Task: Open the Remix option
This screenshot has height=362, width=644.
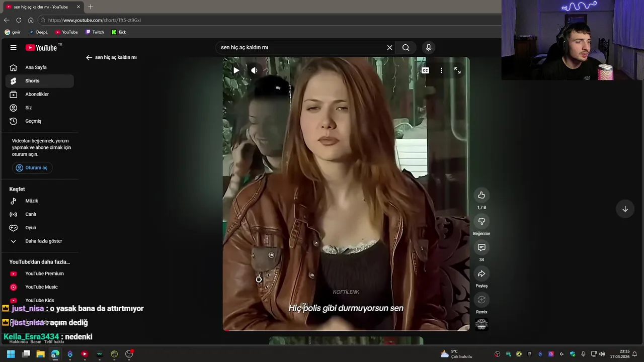Action: click(481, 300)
